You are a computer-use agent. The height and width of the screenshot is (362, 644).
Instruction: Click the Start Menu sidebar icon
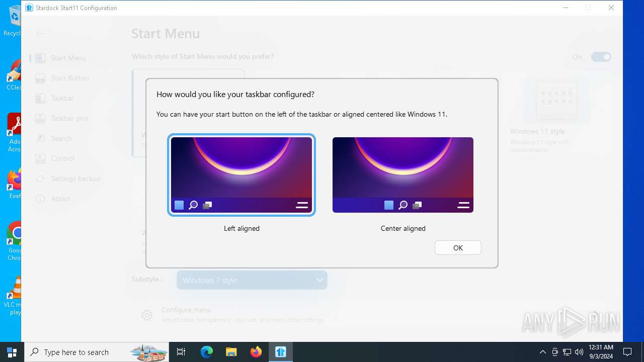[40, 58]
